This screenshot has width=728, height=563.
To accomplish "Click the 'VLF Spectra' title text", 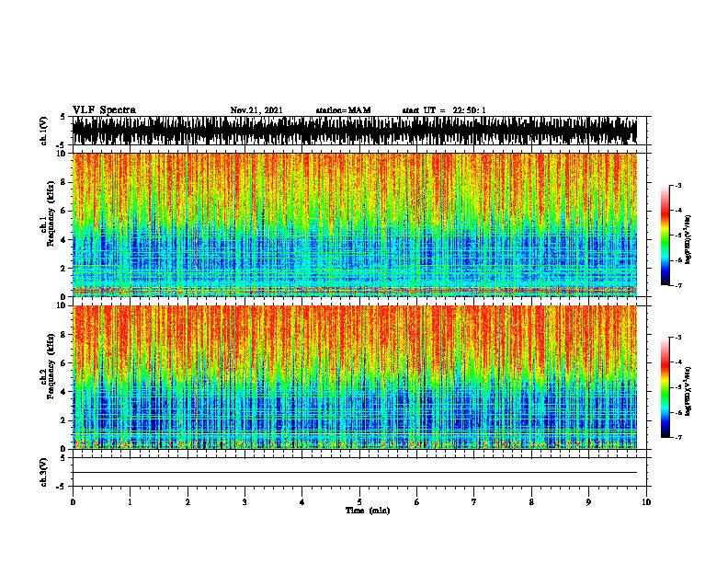I will click(x=104, y=110).
